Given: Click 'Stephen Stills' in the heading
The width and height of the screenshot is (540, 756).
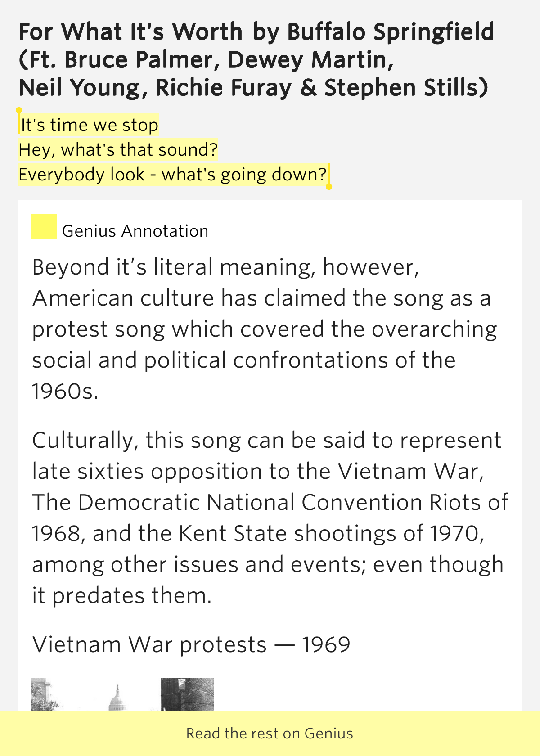Looking at the screenshot, I should click(401, 88).
